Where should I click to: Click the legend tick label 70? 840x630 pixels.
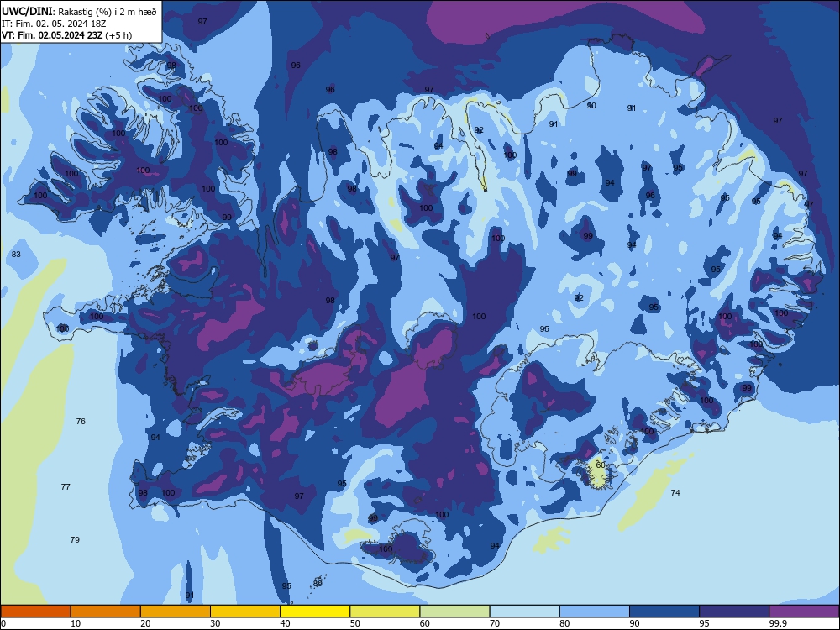point(495,623)
